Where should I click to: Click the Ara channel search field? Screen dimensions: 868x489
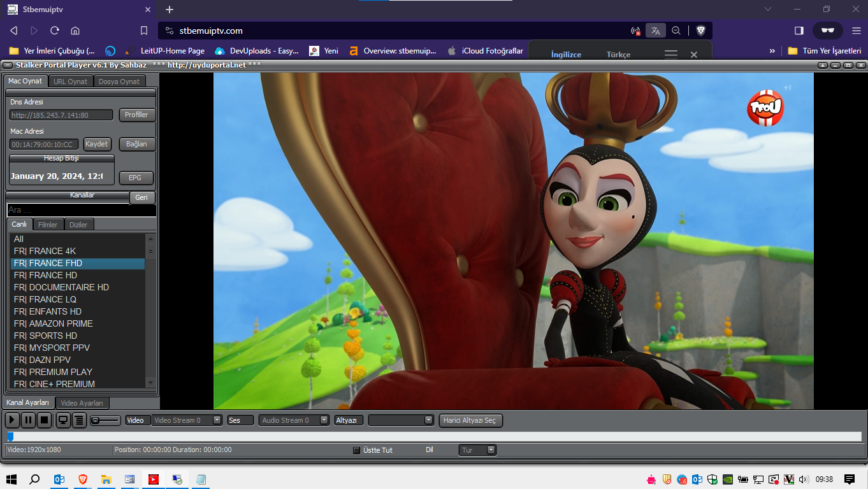82,210
